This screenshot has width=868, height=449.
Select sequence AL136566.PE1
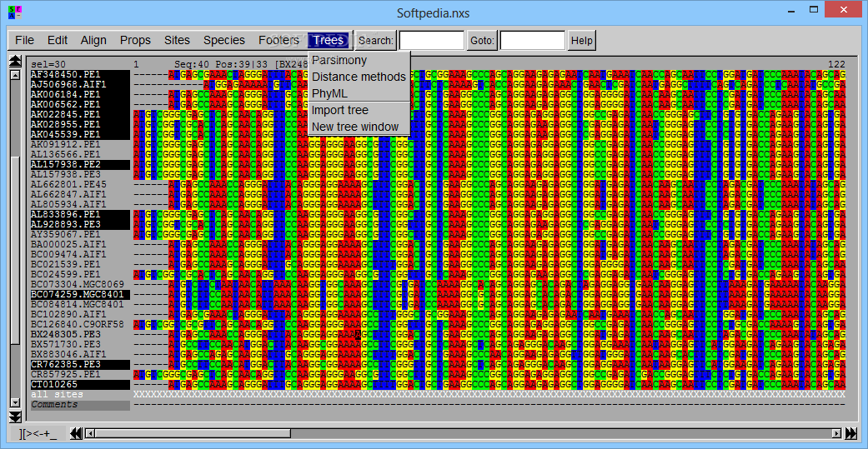point(80,154)
